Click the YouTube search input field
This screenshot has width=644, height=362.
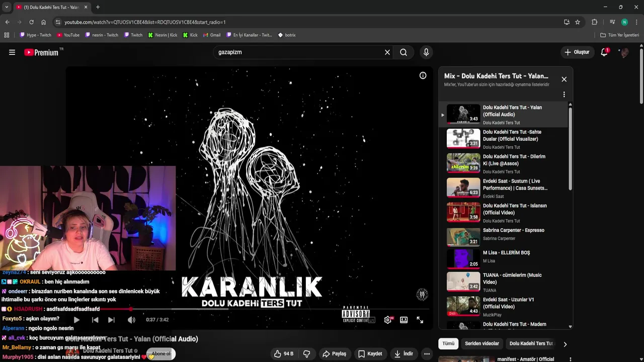[x=299, y=52]
